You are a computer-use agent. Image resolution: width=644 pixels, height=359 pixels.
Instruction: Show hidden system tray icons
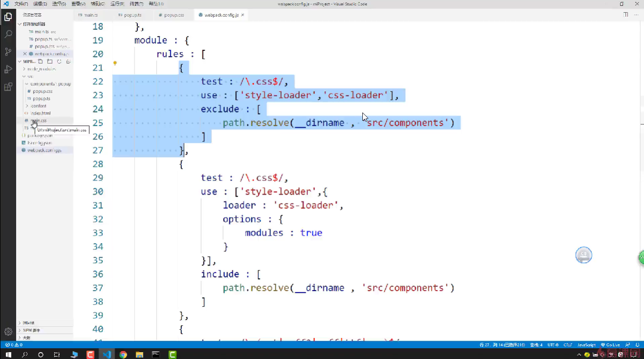pyautogui.click(x=580, y=355)
